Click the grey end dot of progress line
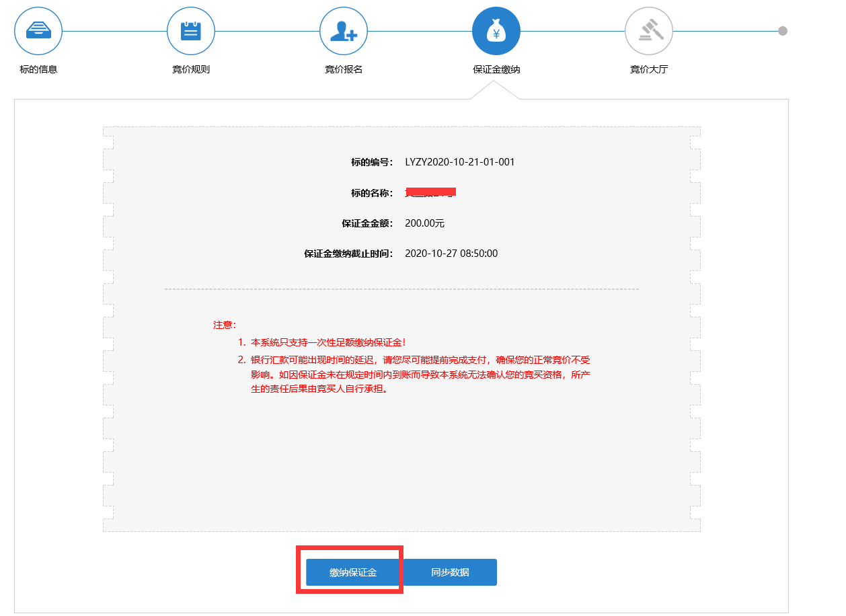 coord(783,31)
